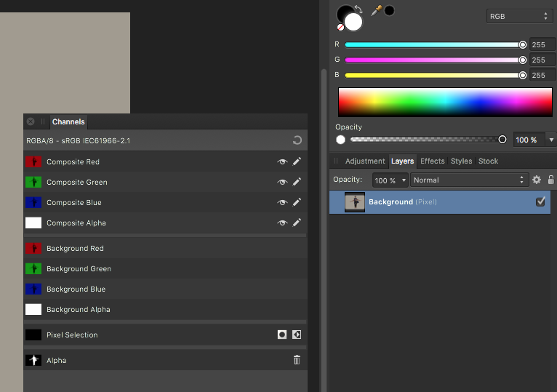Select the Background Blue channel row
The width and height of the screenshot is (557, 392).
pyautogui.click(x=165, y=289)
